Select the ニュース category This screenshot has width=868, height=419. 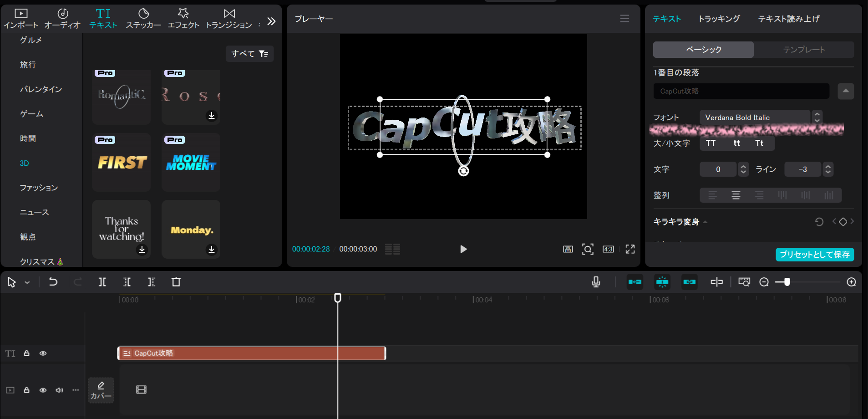(34, 212)
